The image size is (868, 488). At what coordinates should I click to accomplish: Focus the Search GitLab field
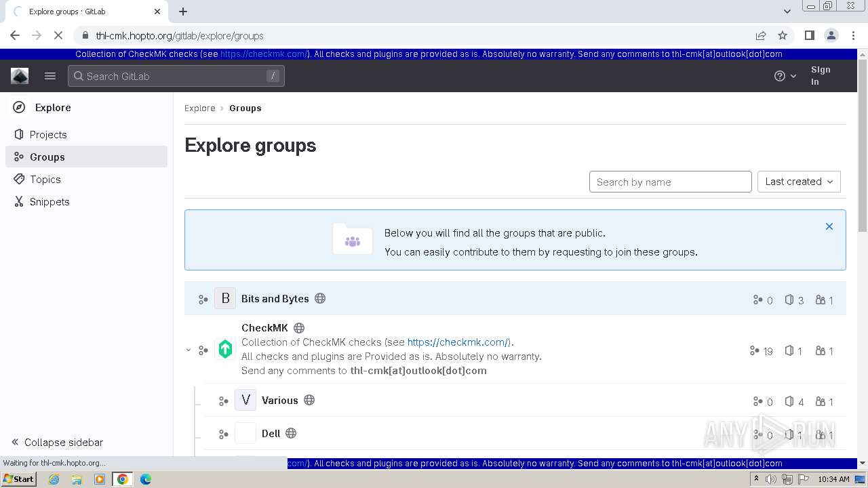tap(176, 76)
